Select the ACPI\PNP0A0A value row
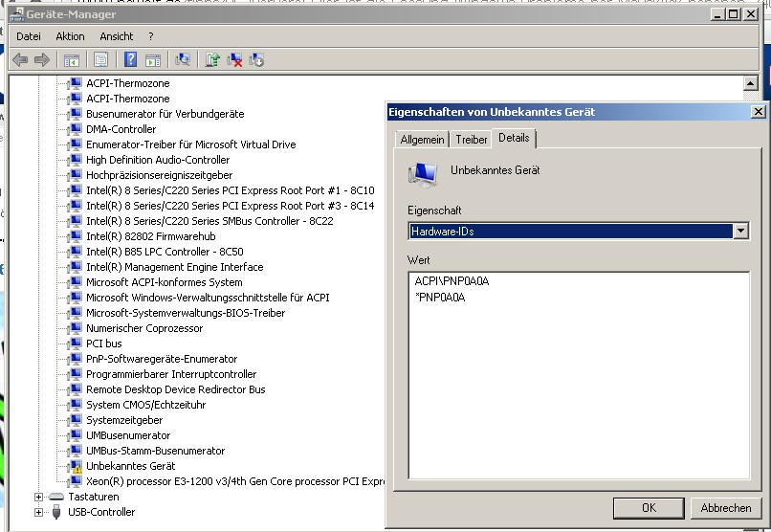 (452, 281)
